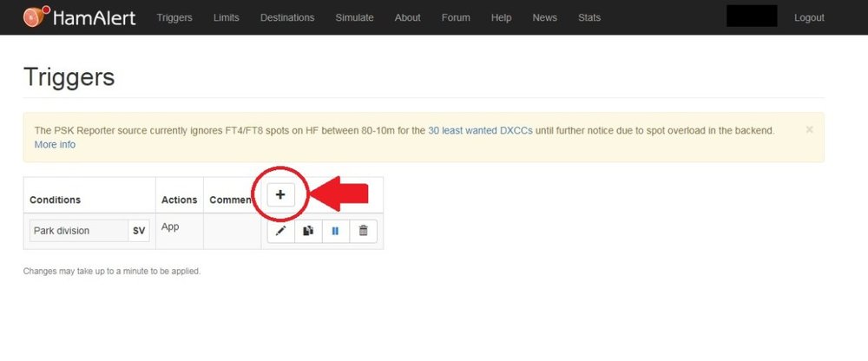Click the HamAlert logo icon

click(34, 16)
